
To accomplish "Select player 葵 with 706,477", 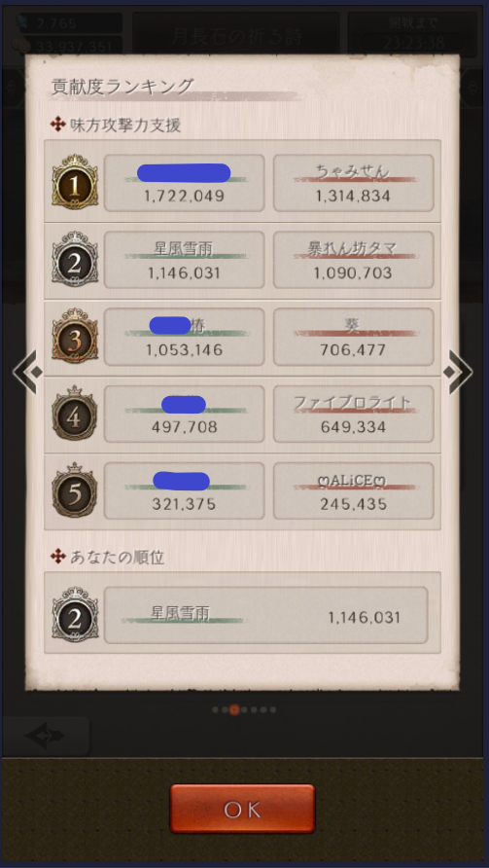I will point(354,337).
